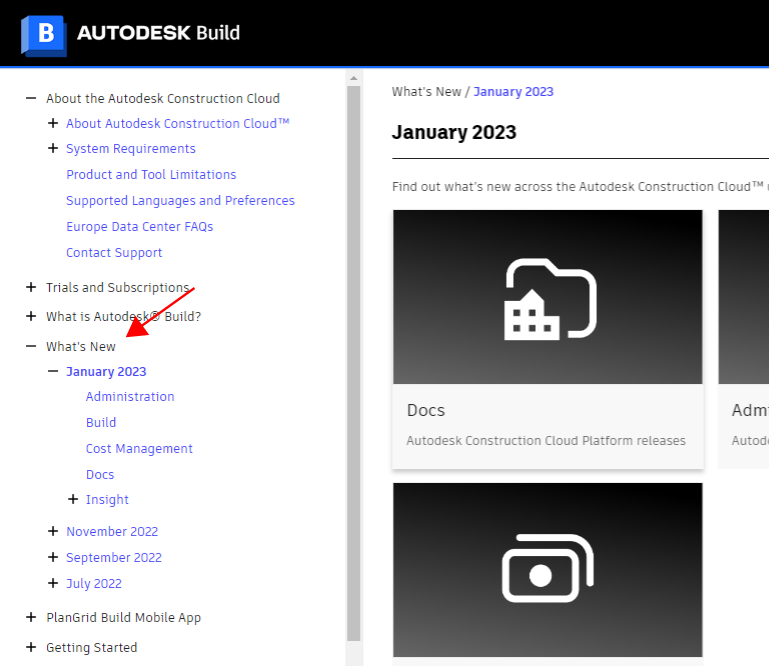Select PlanGrid Build Mobile App item
The image size is (769, 666).
tap(124, 617)
